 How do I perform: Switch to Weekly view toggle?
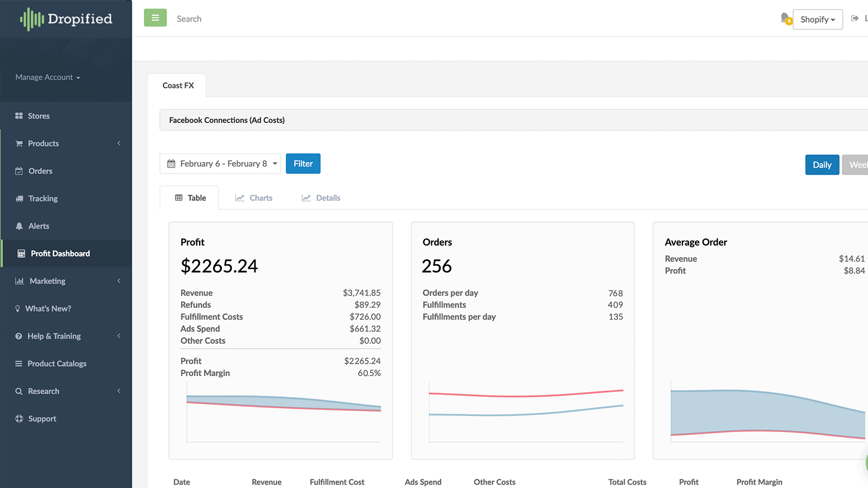click(857, 165)
